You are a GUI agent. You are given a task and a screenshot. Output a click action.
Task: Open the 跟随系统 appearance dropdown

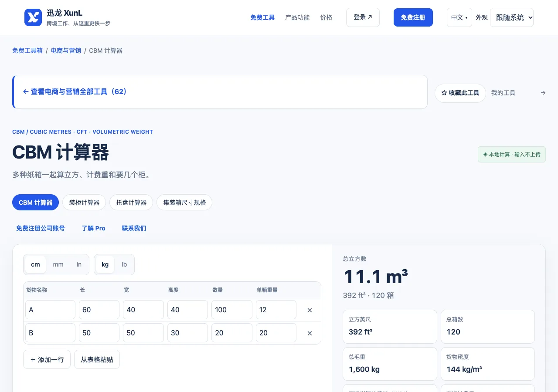point(512,17)
